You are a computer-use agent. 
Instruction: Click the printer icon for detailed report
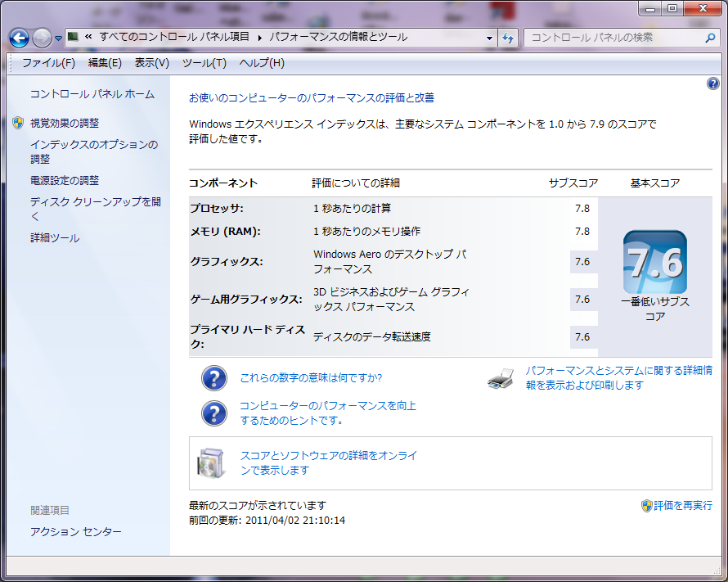501,378
